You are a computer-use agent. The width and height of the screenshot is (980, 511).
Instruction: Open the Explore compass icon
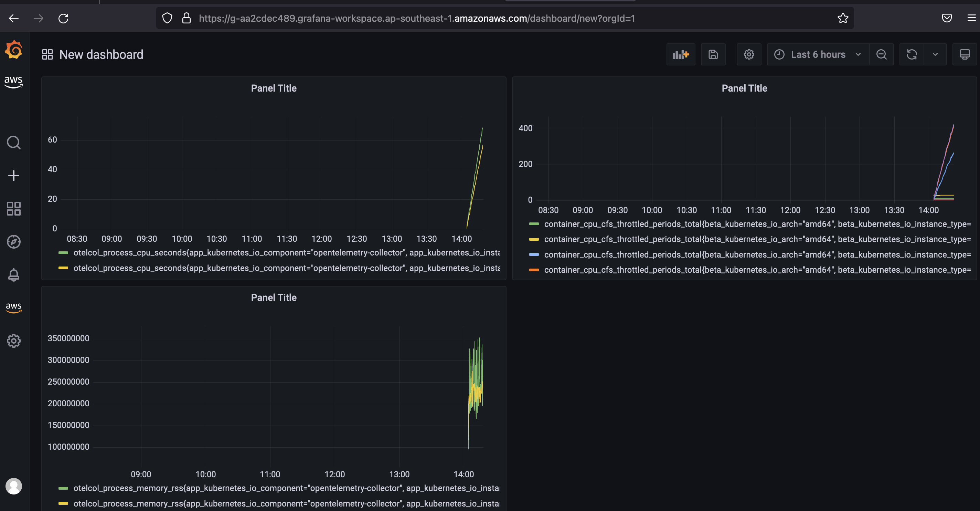coord(14,242)
